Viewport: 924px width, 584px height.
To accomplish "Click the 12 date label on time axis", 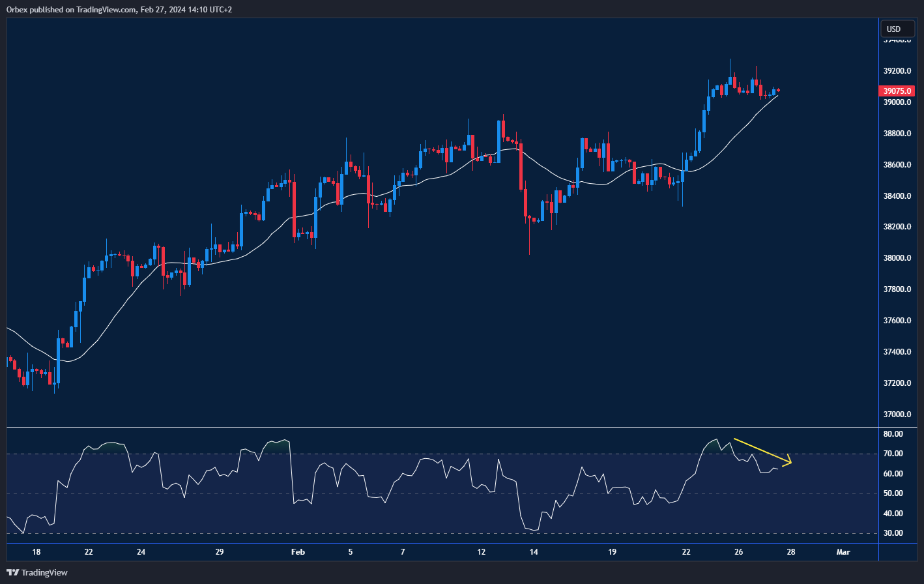I will pos(481,552).
